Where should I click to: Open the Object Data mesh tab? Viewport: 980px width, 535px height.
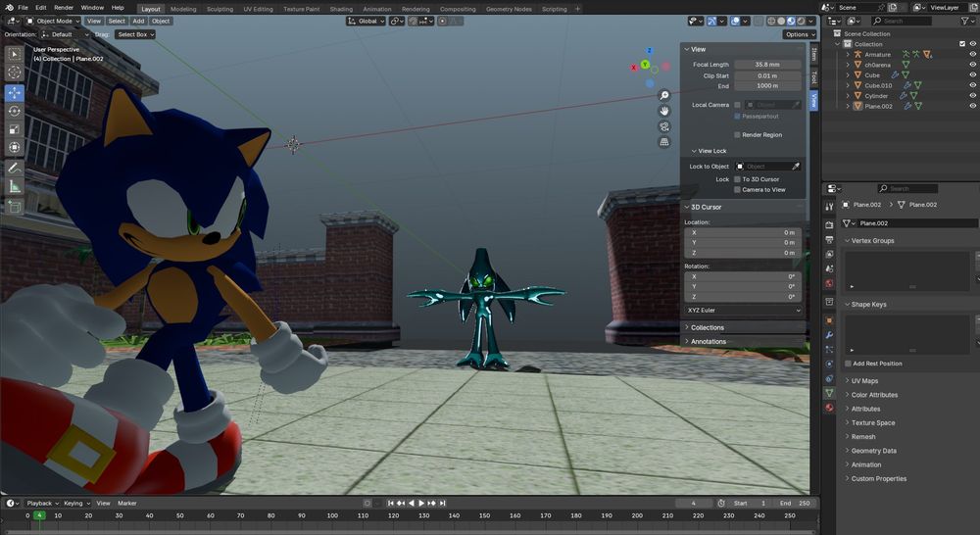pos(829,393)
